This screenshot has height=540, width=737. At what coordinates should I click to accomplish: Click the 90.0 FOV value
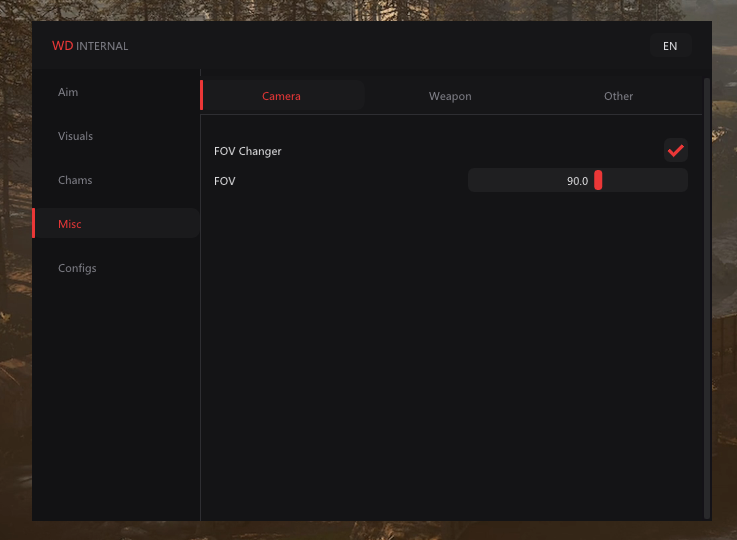(x=577, y=181)
